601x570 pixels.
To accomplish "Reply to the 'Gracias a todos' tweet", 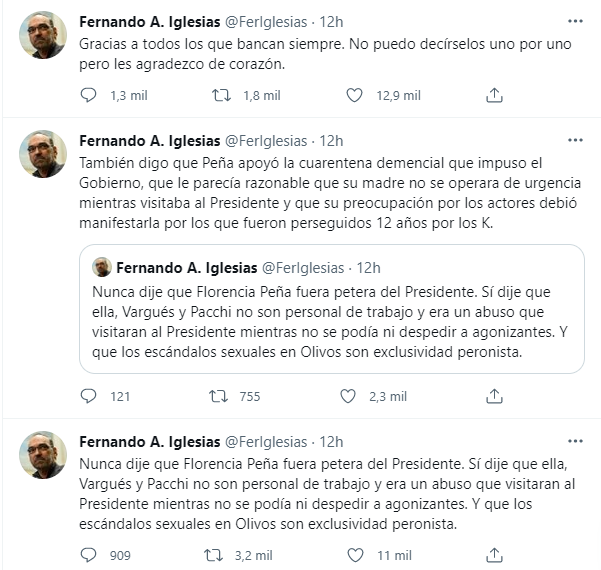I will click(88, 95).
